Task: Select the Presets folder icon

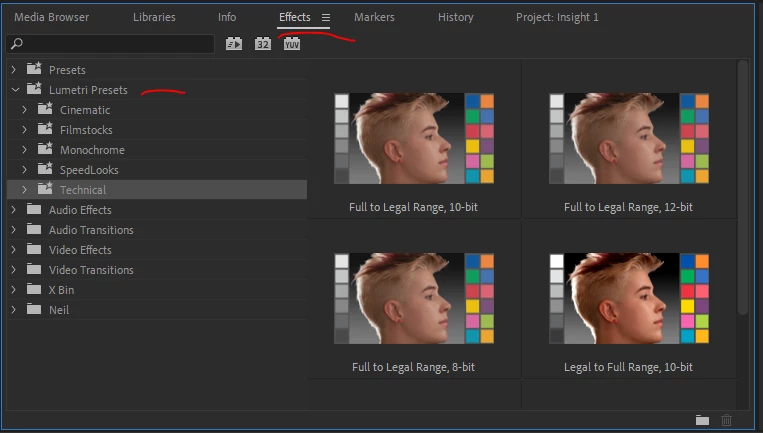Action: (x=34, y=69)
